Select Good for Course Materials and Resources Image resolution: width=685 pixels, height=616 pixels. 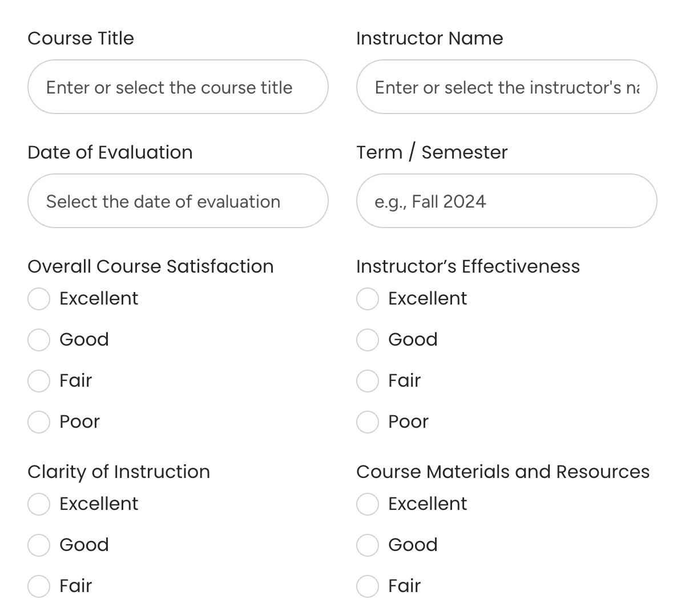[367, 545]
